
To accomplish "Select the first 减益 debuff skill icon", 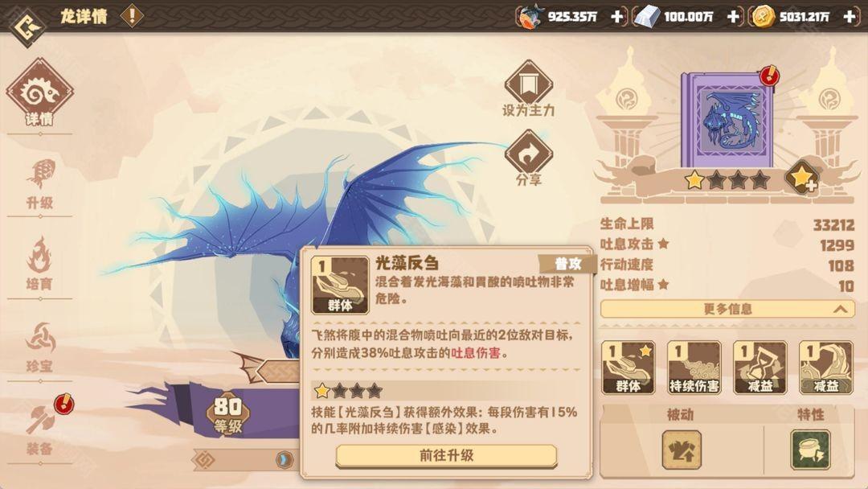I will pos(760,368).
